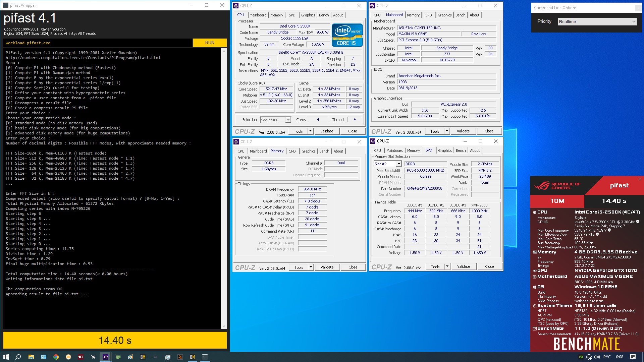
Task: Open the Slot #2 dropdown in SPD window
Action: coord(387,164)
